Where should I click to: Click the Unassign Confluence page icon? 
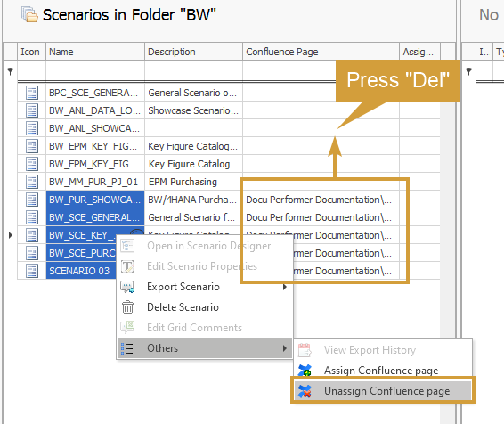pos(305,391)
